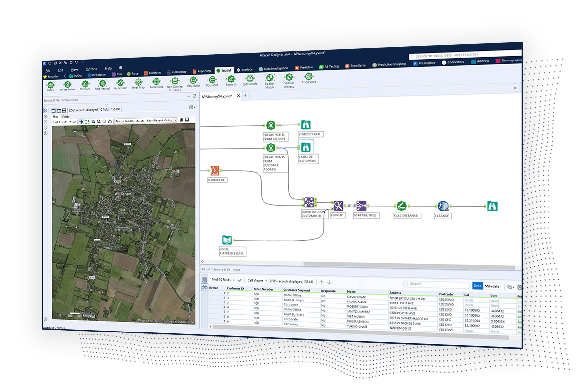The height and width of the screenshot is (392, 580).
Task: Open the results copy options dropdown
Action: coord(511,287)
